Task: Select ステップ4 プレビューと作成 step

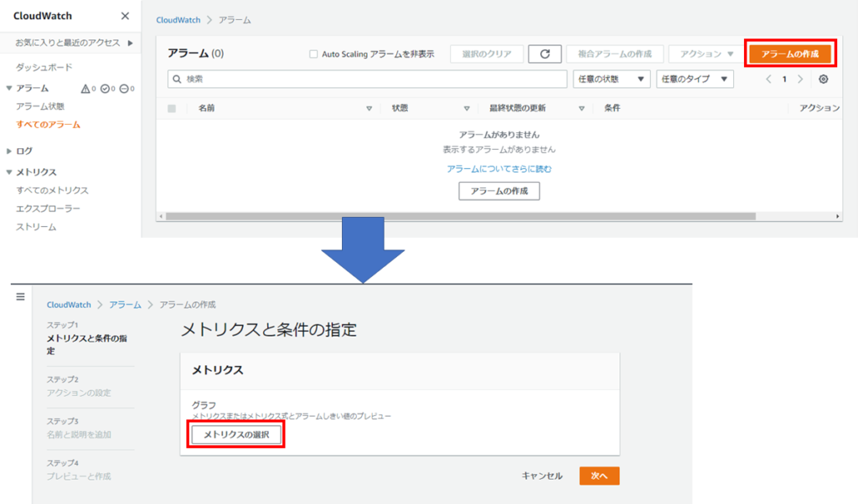Action: 79,470
